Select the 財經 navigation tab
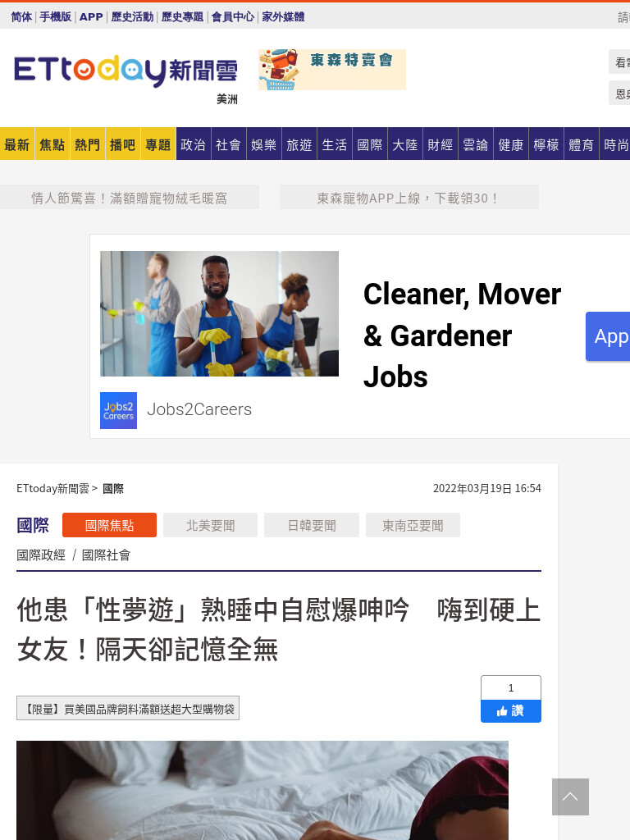 click(441, 144)
